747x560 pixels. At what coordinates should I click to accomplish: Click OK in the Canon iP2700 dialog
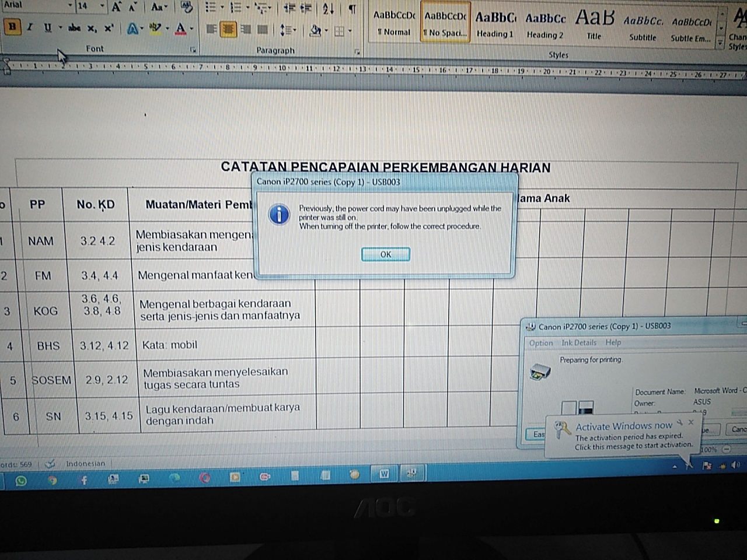386,254
